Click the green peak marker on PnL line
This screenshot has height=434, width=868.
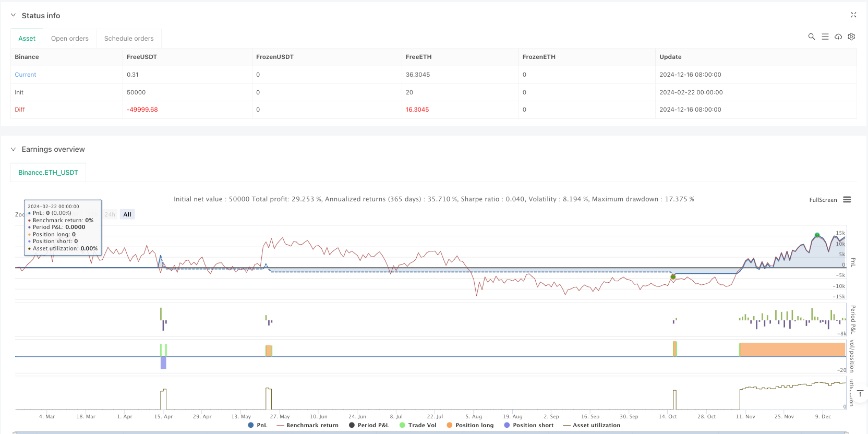point(817,235)
